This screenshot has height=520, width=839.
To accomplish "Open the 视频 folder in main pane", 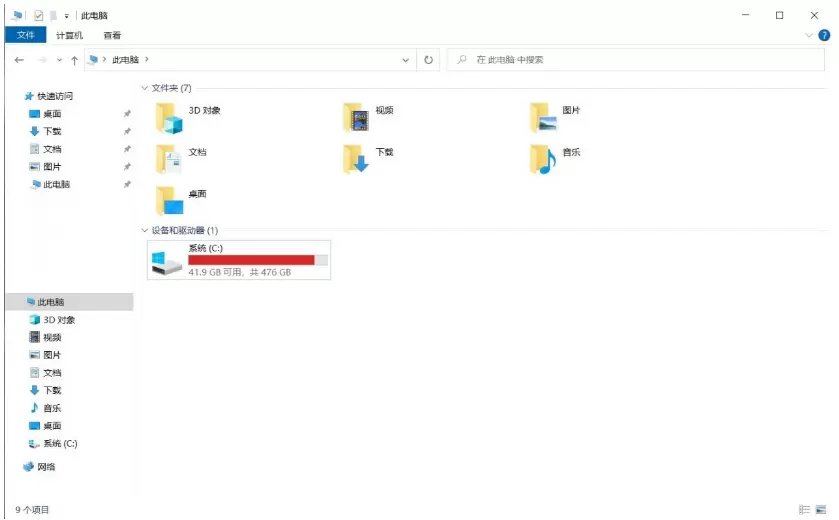I will 356,118.
